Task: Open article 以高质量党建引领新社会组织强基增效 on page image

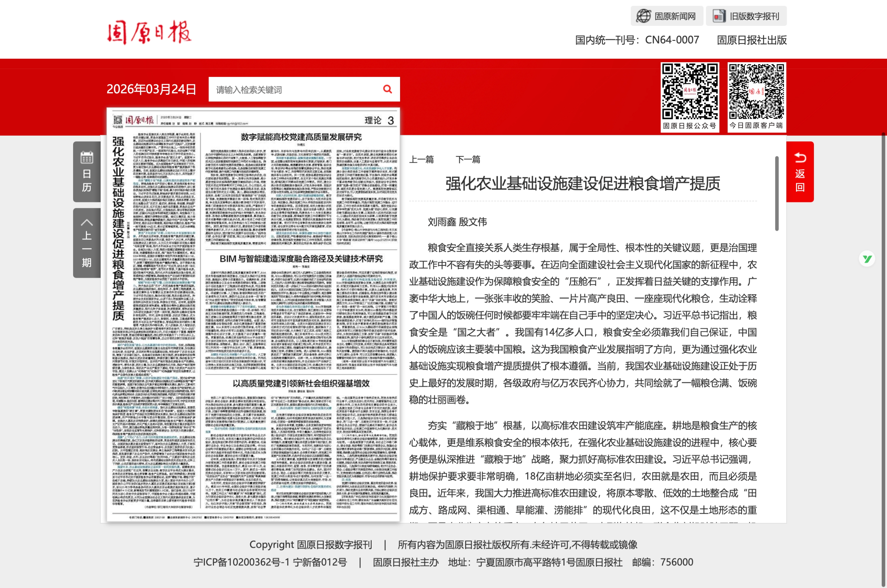Action: tap(301, 383)
